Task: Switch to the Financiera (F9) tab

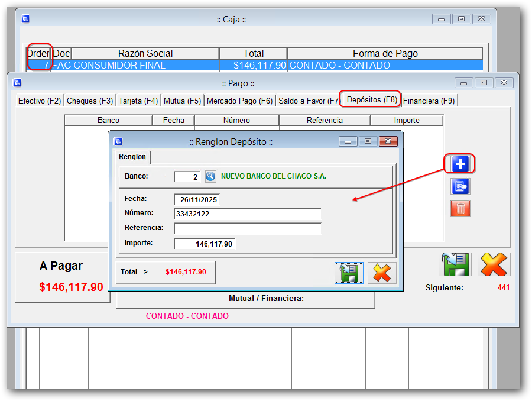Action: pyautogui.click(x=429, y=101)
